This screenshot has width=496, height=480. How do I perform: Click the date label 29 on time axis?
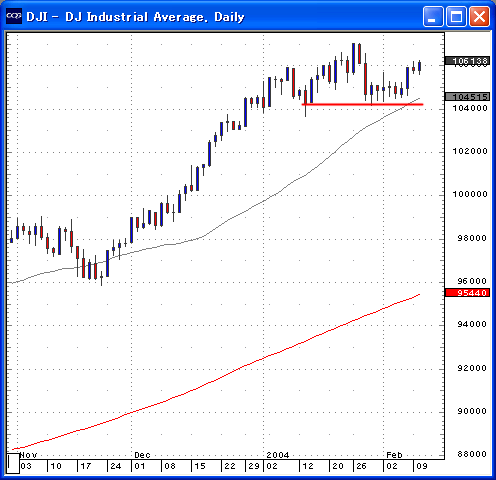pos(254,466)
